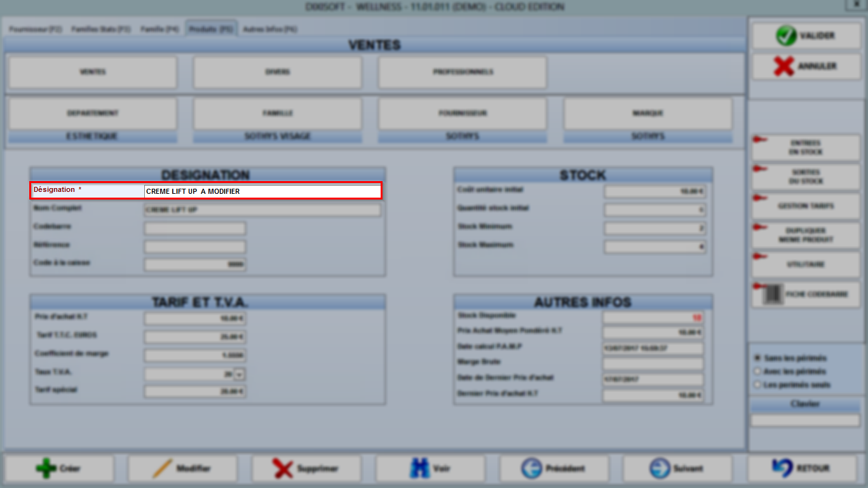Switch to the Famille (F4) tab
This screenshot has width=868, height=488.
(x=159, y=29)
